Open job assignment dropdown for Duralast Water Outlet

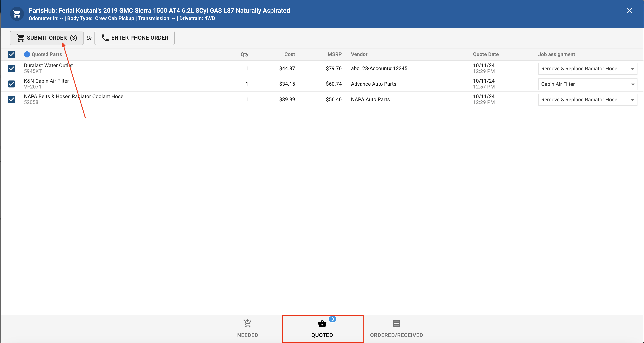(587, 69)
